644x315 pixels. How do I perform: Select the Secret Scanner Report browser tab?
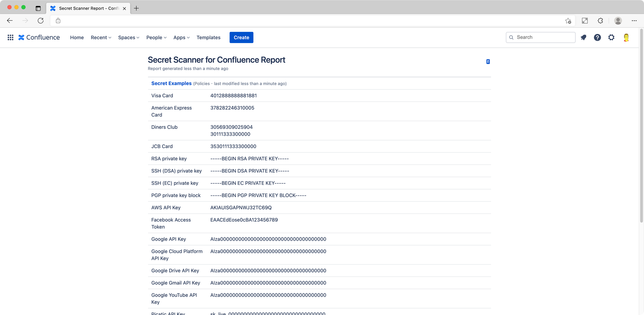pos(88,8)
